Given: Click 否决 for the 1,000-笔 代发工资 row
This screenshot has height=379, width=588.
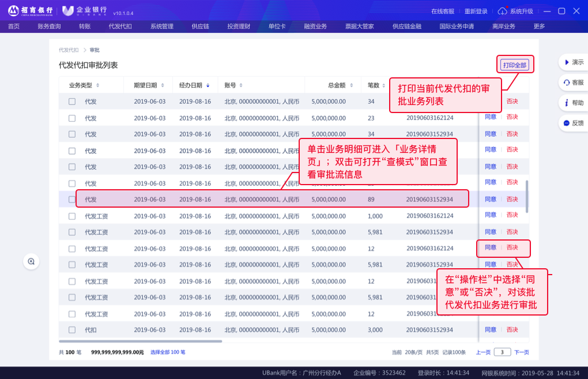Looking at the screenshot, I should (x=512, y=215).
